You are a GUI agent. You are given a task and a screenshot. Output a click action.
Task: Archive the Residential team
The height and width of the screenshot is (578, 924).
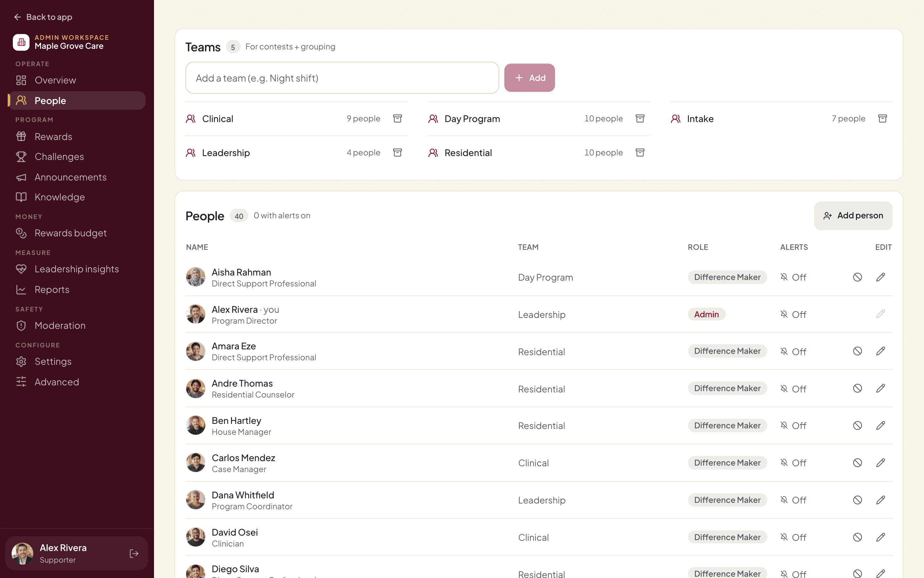tap(640, 153)
